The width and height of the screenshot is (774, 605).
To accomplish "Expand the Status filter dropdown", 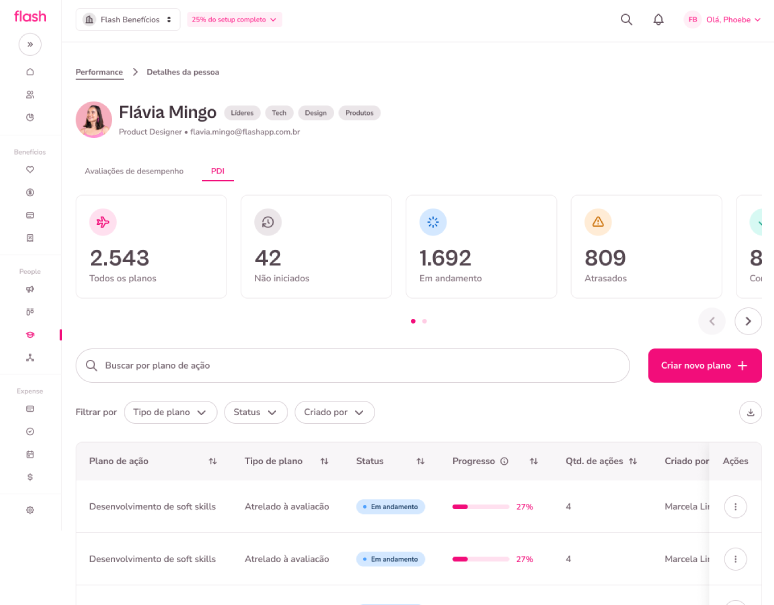I will tap(256, 412).
